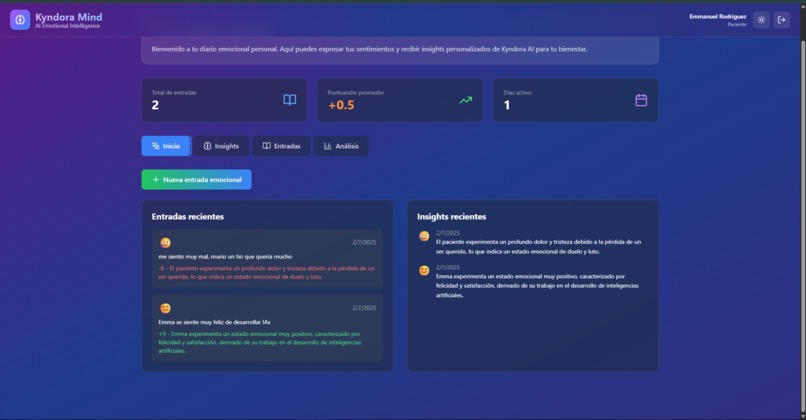Click the Bienvenido welcome banner text
Image resolution: width=806 pixels, height=420 pixels.
(369, 49)
